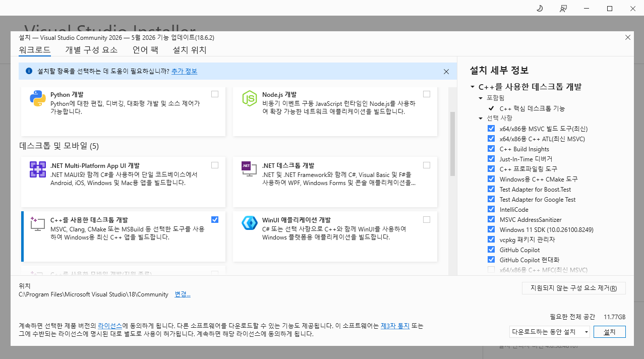Click the C++ 핵심 데스크톱 기능 item
Image resolution: width=644 pixels, height=359 pixels.
532,108
